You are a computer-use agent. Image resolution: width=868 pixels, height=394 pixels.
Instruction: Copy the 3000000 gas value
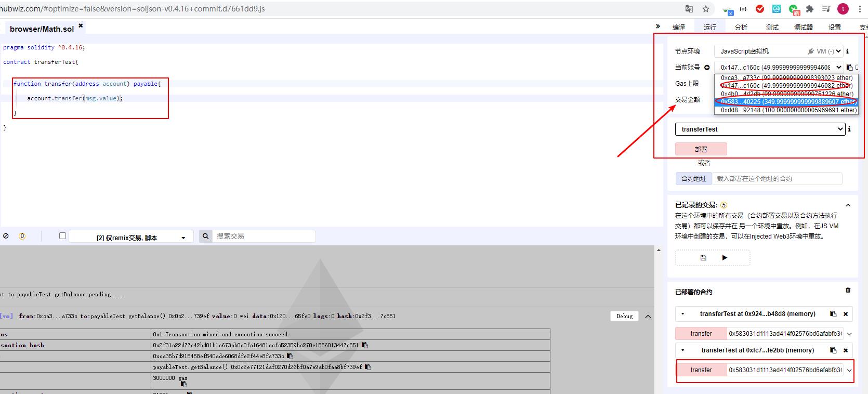(x=183, y=384)
